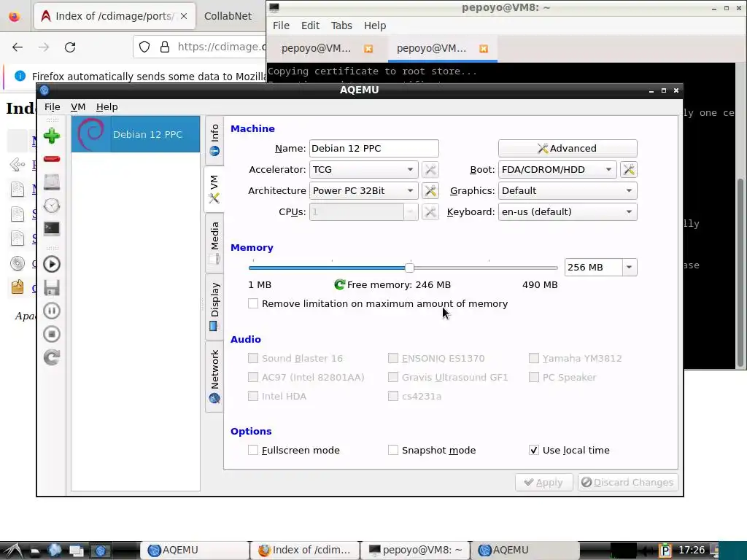Close the first terminal tab via its x icon
Screen dimensions: 747x560
tap(368, 49)
